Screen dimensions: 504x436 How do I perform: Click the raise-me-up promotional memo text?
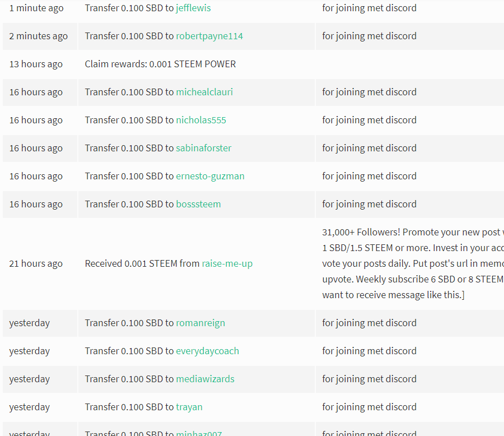tap(412, 263)
